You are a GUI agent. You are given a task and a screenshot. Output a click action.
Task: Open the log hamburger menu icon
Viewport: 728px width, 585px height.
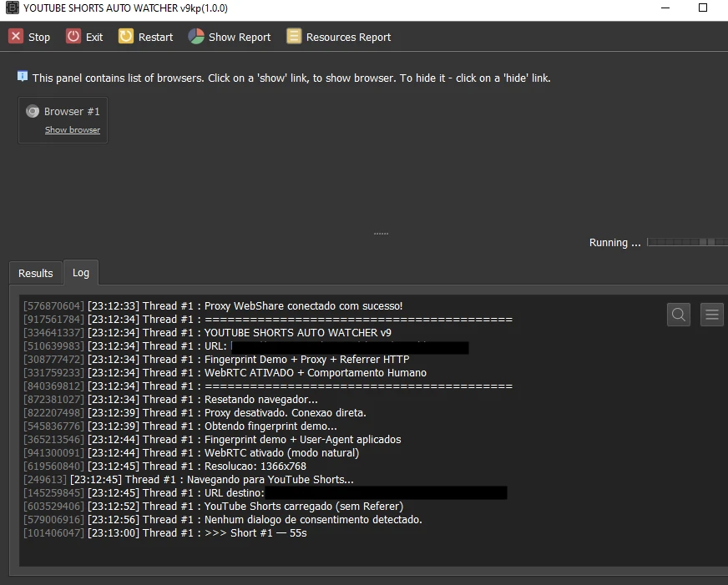click(712, 315)
